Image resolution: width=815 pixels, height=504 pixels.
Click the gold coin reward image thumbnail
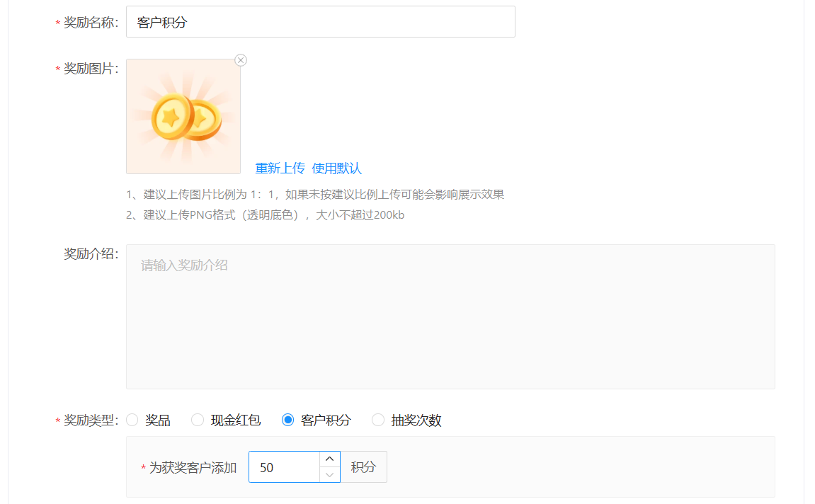pyautogui.click(x=183, y=117)
